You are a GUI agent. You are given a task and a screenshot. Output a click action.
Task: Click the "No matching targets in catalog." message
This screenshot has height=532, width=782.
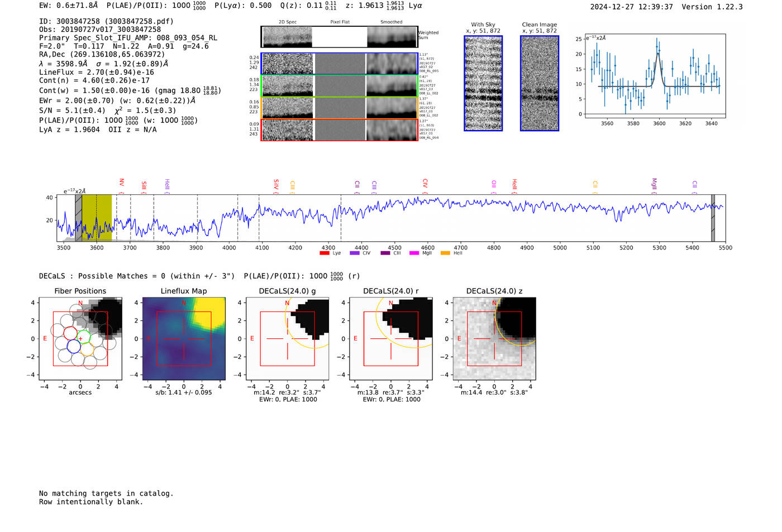tap(106, 493)
